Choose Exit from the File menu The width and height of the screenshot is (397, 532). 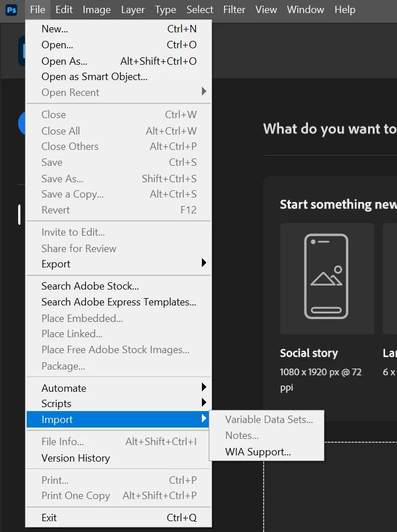[x=119, y=518]
